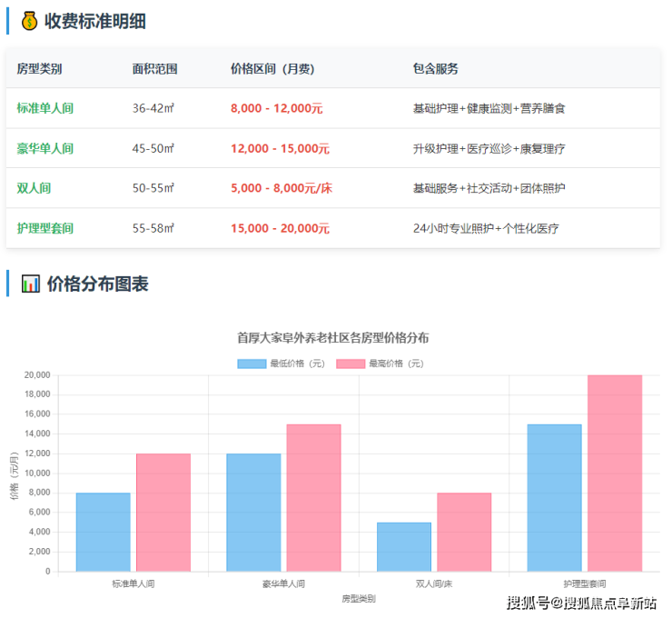672x618 pixels.
Task: Select the blue minimum bar for 双人间/床
Action: point(403,547)
